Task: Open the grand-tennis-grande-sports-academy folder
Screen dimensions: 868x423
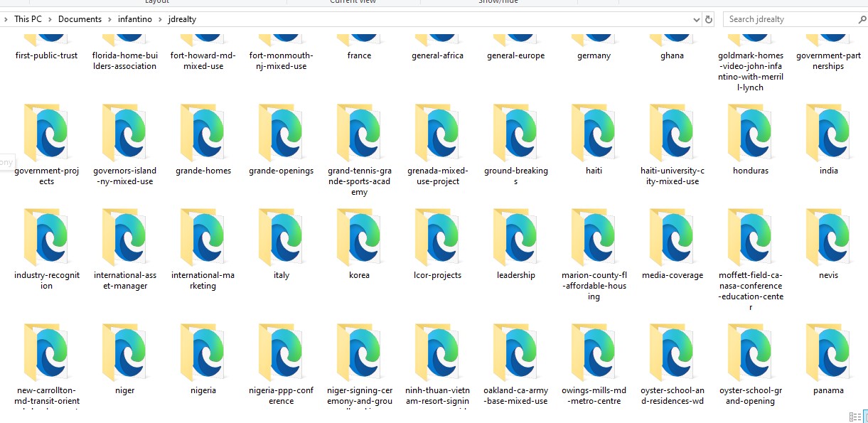Action: pos(359,134)
